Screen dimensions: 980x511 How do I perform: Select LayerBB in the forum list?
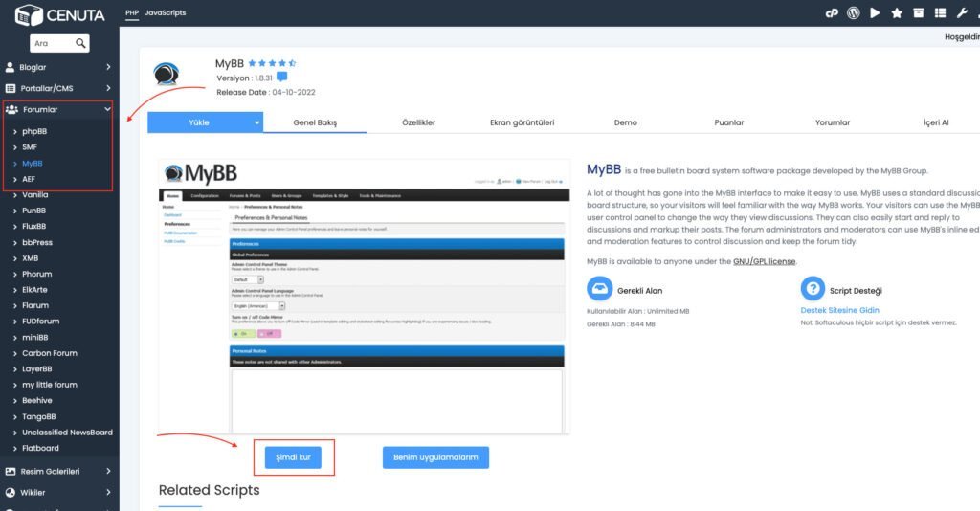pos(37,368)
